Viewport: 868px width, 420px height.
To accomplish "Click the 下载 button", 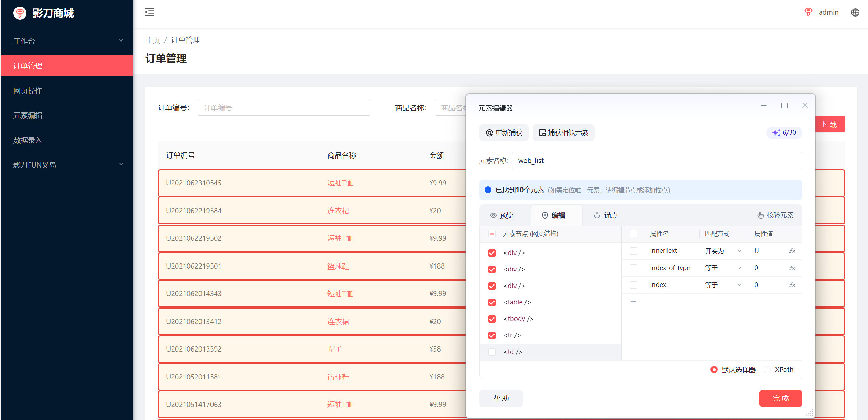I will coord(830,124).
